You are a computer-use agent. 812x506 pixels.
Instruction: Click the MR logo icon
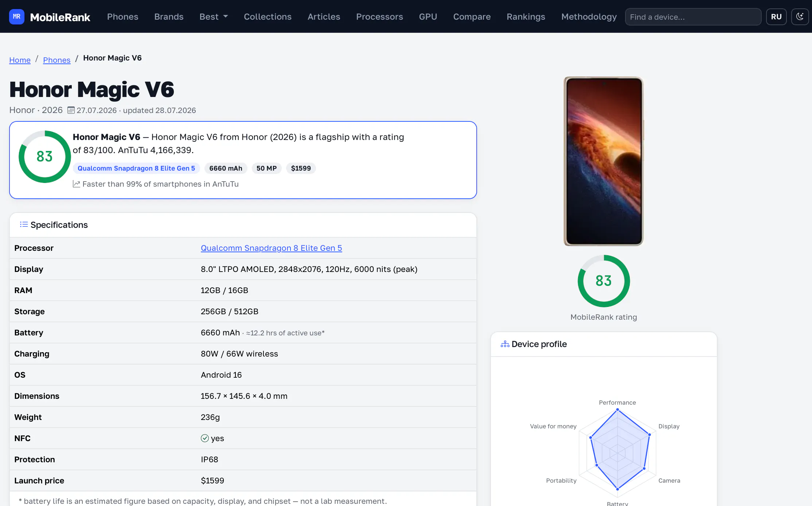17,17
